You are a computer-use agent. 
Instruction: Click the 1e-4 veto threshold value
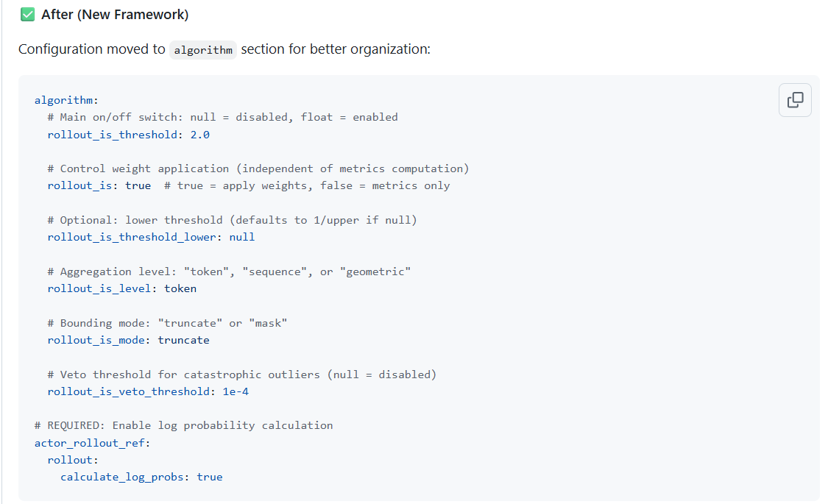click(236, 391)
